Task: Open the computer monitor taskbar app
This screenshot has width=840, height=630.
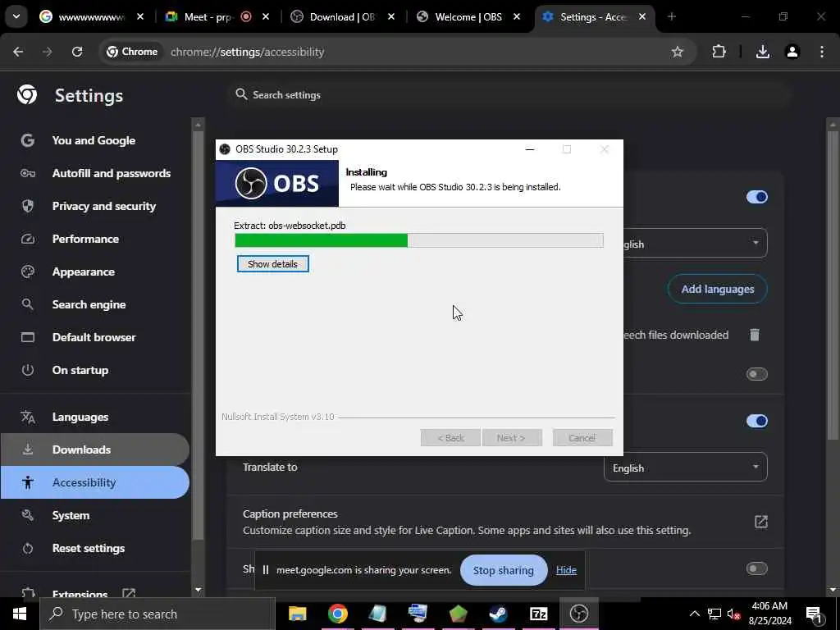Action: [x=418, y=614]
